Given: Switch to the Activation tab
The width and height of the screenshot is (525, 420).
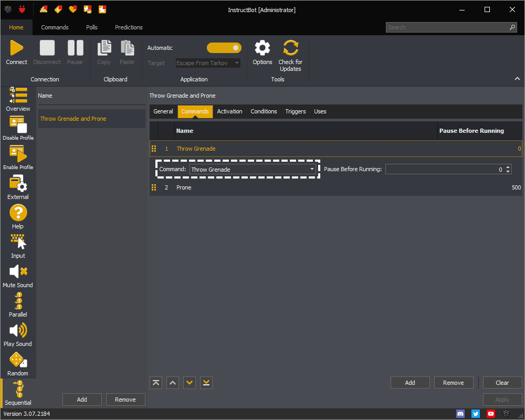Looking at the screenshot, I should coord(230,111).
